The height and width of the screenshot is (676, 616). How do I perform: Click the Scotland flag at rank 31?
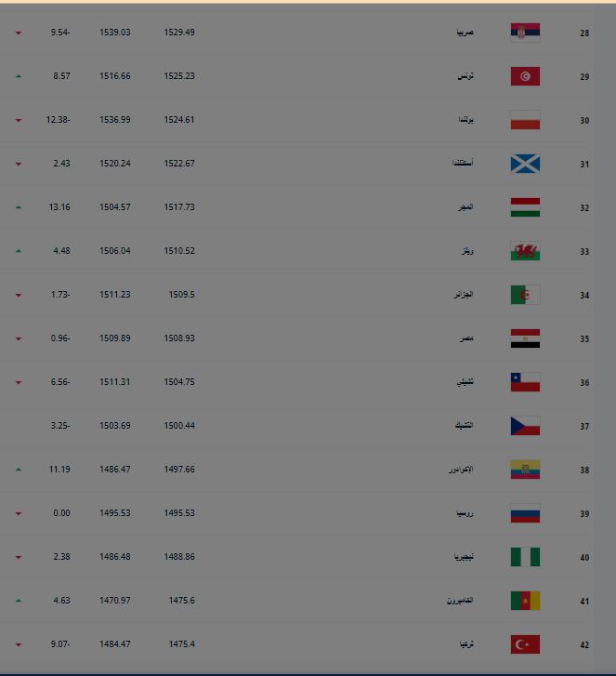click(x=525, y=164)
